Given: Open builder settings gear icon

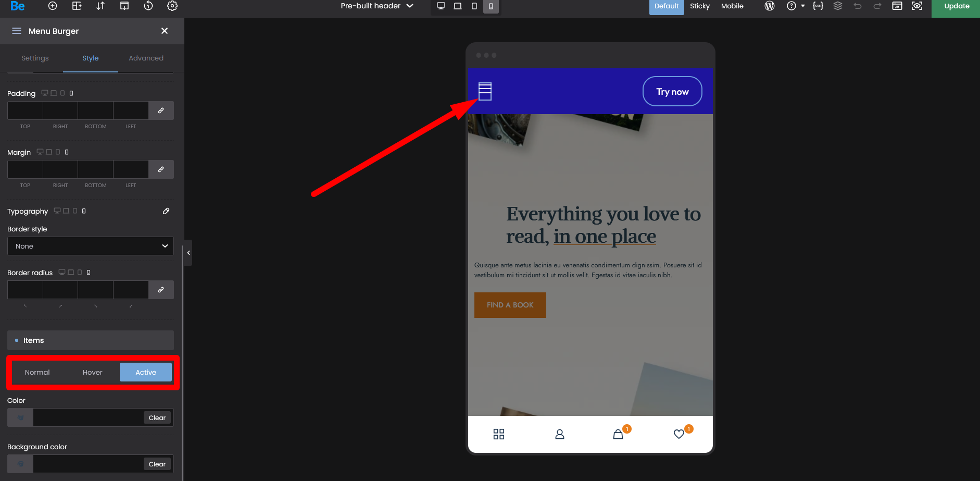Looking at the screenshot, I should (x=172, y=6).
